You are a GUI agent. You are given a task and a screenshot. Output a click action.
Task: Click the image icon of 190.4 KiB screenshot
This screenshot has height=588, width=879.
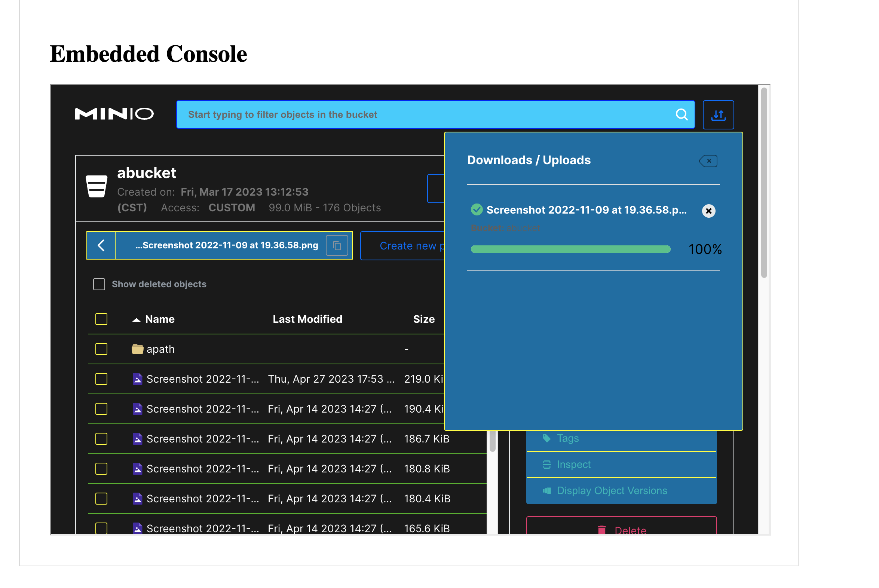click(x=137, y=409)
